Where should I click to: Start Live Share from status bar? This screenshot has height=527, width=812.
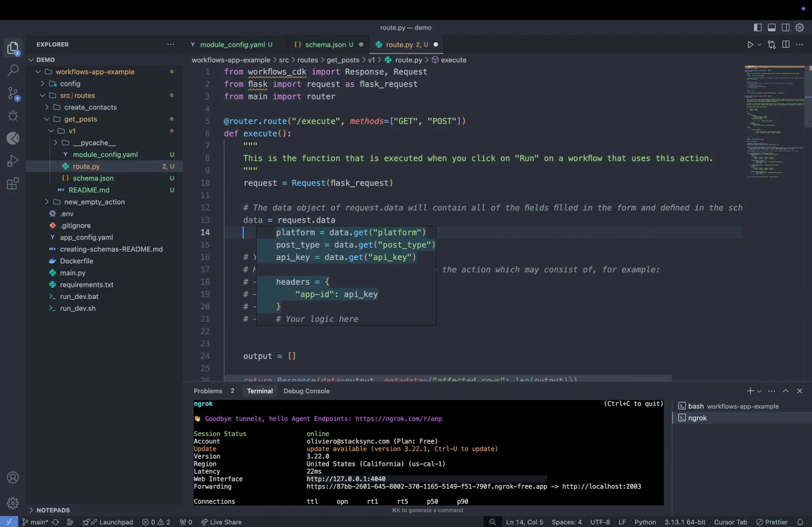221,522
